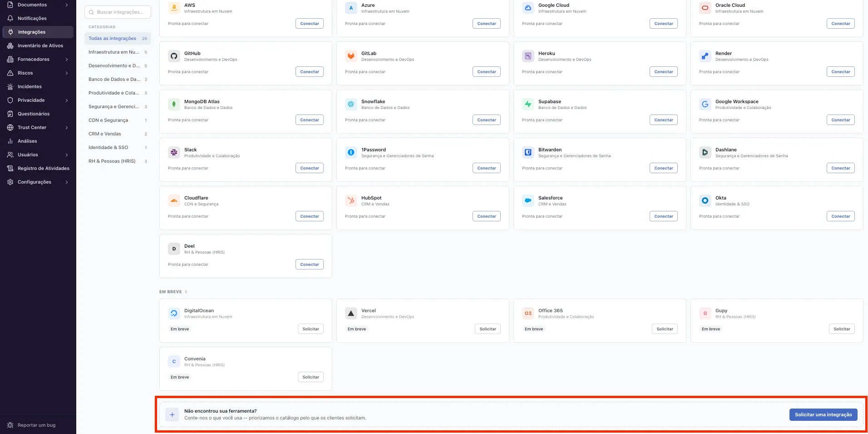Screen dimensions: 868x434
Task: Go to Inventário de Ativos
Action: (38, 46)
